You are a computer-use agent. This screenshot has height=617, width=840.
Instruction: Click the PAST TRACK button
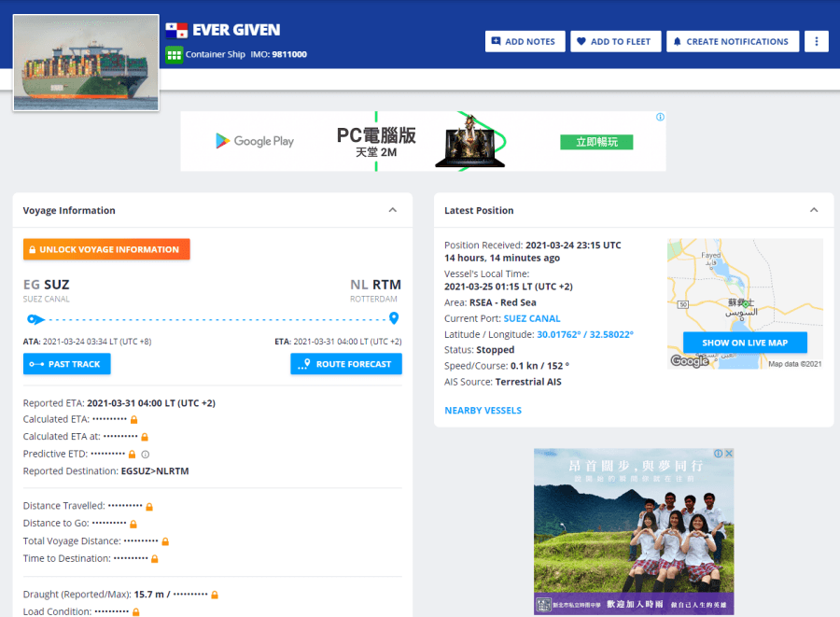click(x=67, y=364)
